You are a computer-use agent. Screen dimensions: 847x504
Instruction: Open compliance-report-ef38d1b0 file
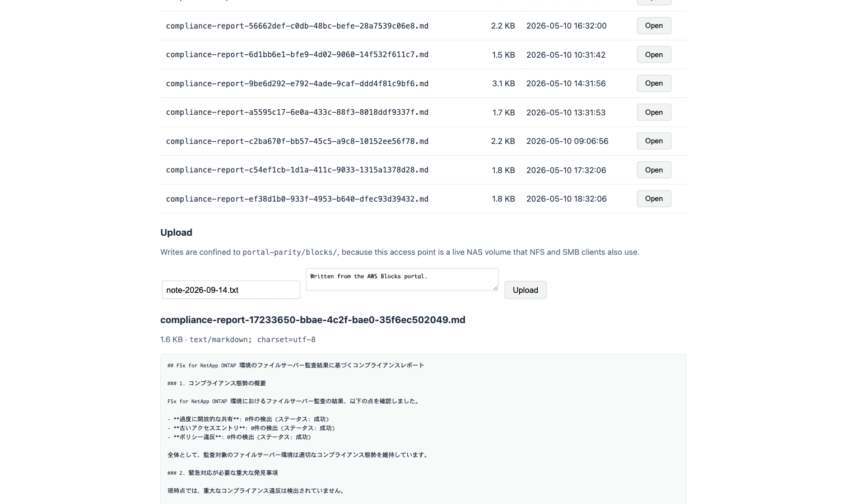(x=654, y=199)
